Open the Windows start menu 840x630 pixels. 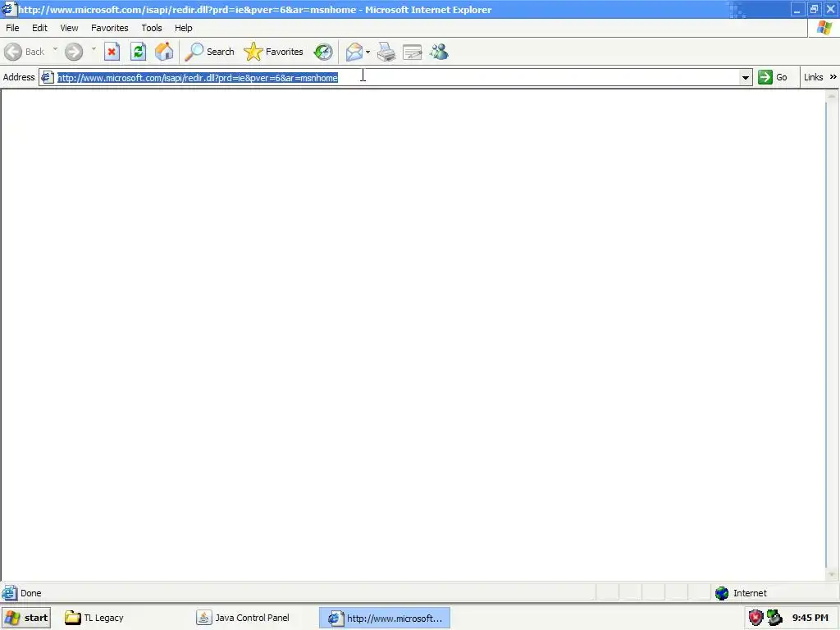(x=26, y=618)
